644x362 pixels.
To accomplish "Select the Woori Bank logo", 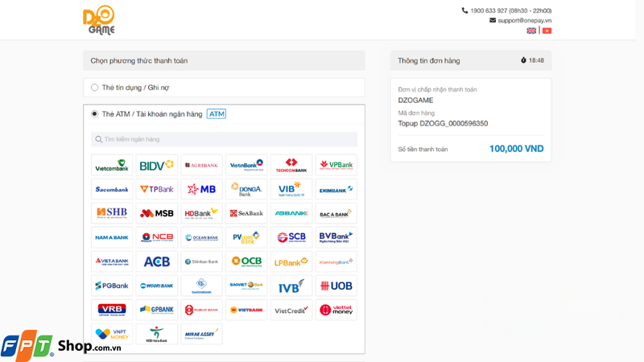I will (156, 286).
